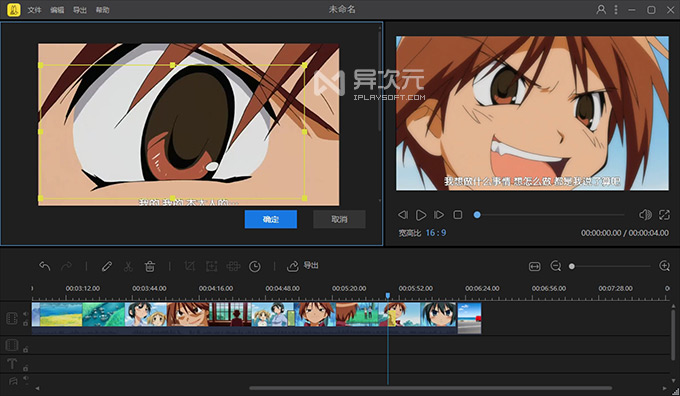
Task: Click the 导出 label in the toolbar
Action: coord(311,265)
